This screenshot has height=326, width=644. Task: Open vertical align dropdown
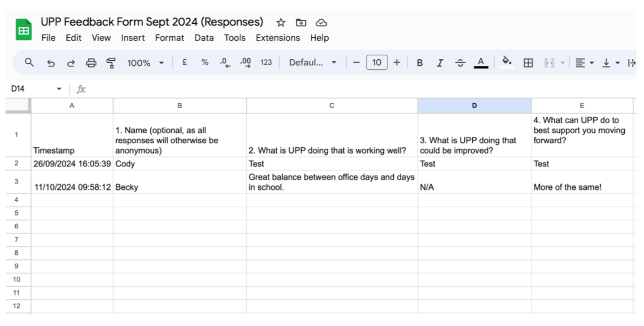(611, 63)
